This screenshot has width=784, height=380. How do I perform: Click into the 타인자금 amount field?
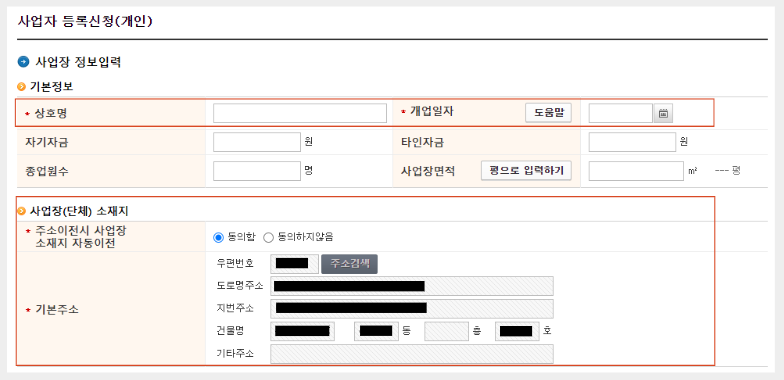pos(632,142)
